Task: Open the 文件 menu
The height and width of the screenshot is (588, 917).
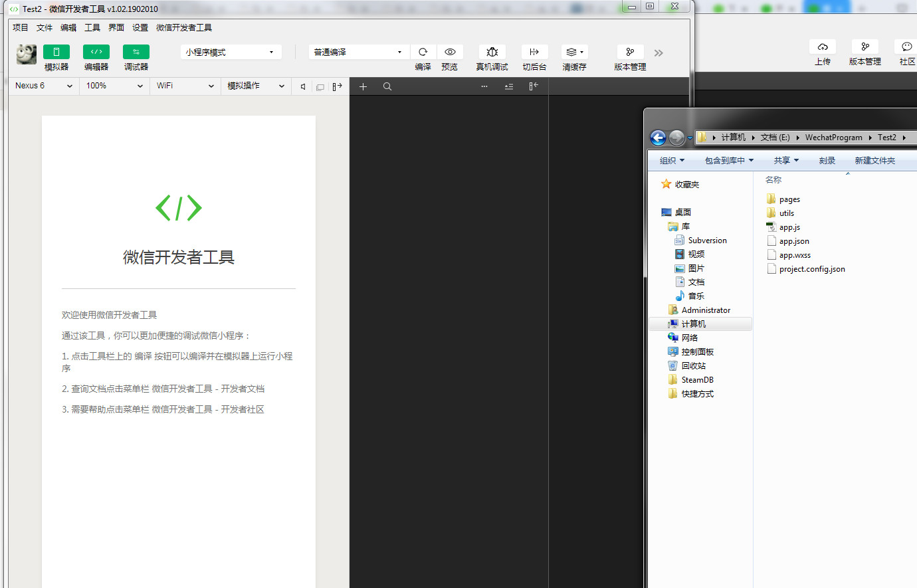Action: (x=45, y=27)
